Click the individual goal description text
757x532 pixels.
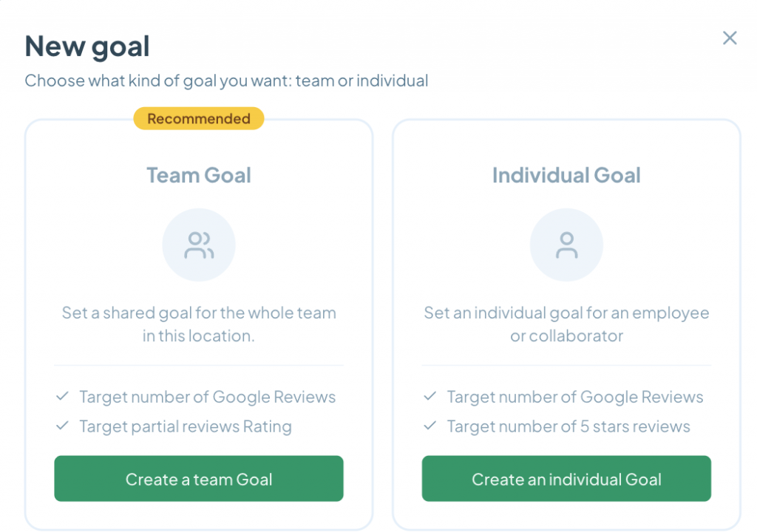[x=566, y=324]
